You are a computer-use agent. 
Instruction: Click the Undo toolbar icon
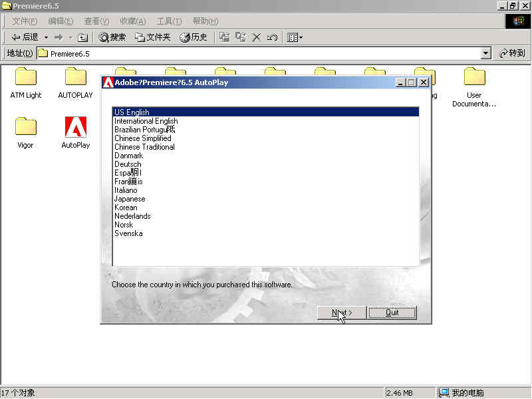(x=272, y=37)
